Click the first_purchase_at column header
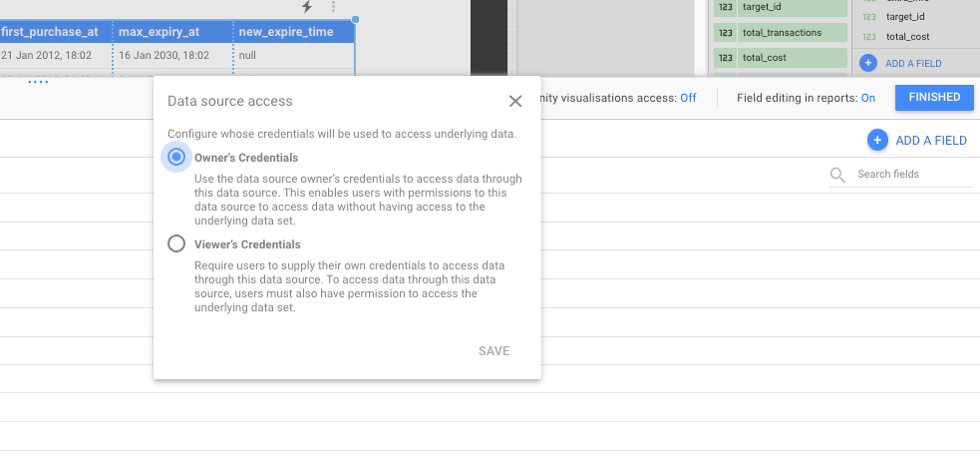 pos(54,32)
